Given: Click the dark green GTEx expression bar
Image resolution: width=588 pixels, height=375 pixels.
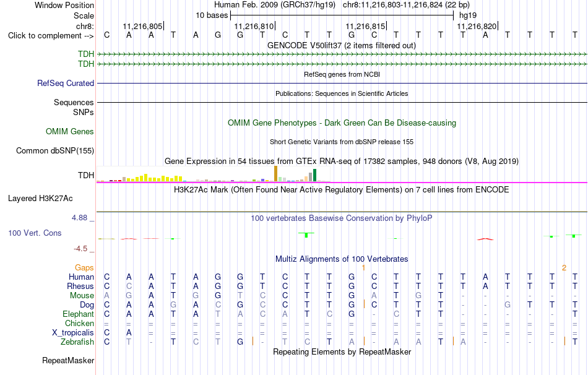Looking at the screenshot, I should pyautogui.click(x=314, y=175).
